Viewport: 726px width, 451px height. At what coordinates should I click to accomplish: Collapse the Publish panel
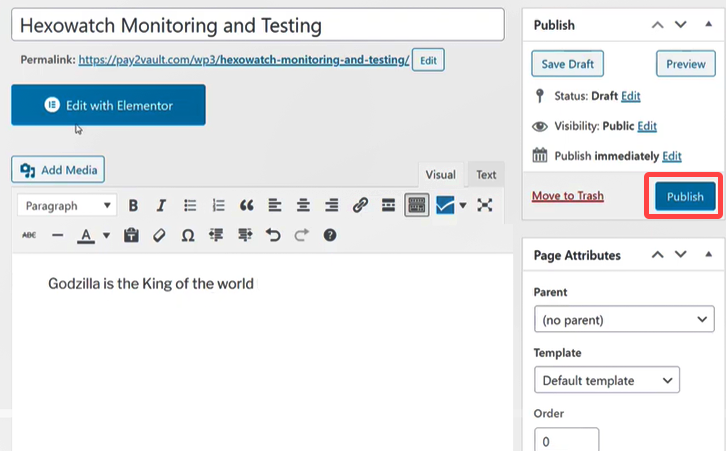point(708,24)
